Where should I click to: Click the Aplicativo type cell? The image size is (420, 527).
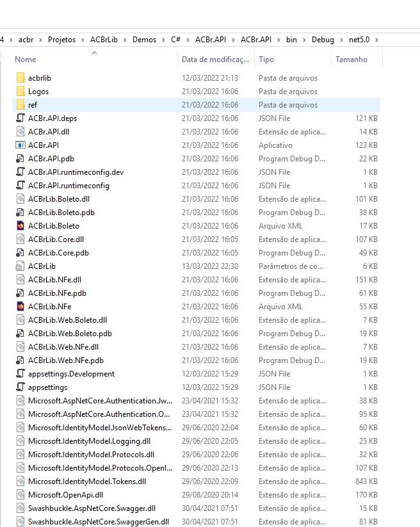point(275,145)
